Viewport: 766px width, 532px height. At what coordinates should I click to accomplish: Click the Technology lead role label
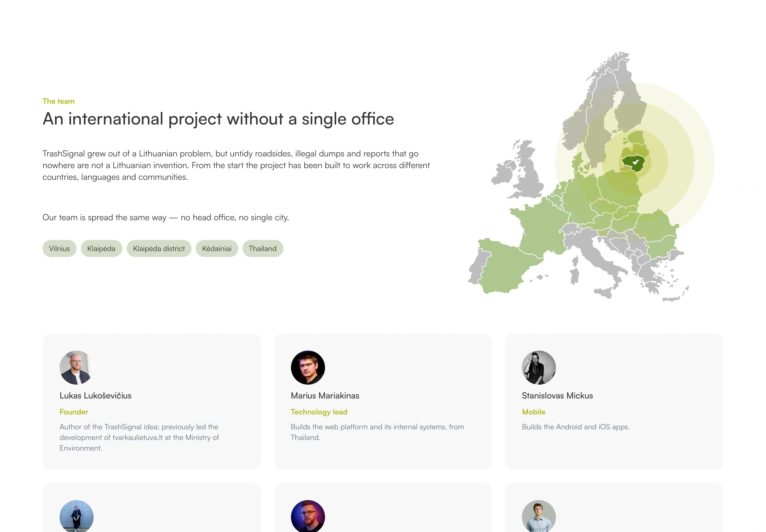(x=319, y=412)
